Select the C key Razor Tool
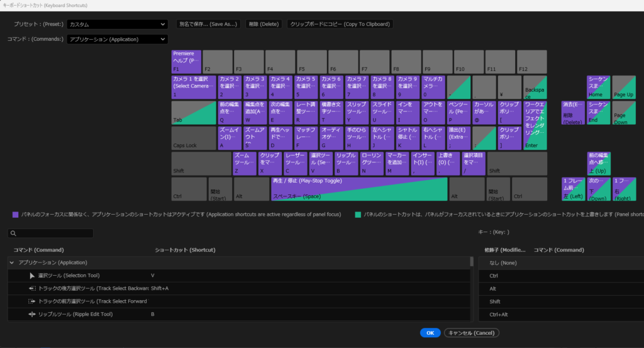644x348 pixels. point(296,164)
